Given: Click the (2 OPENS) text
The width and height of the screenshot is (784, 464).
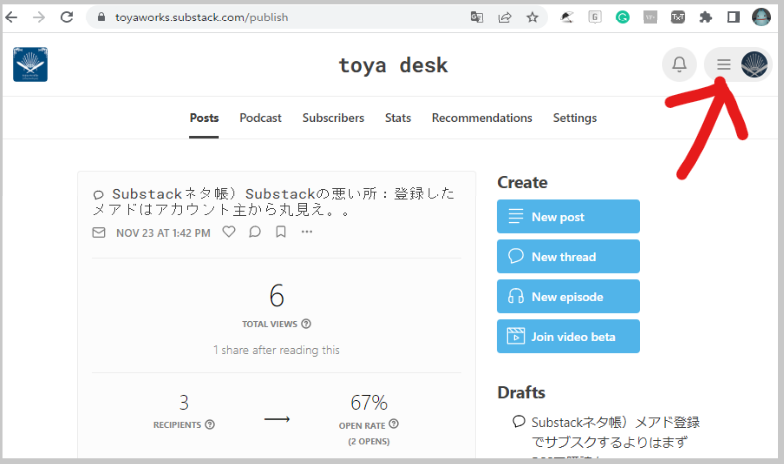Looking at the screenshot, I should point(369,442).
